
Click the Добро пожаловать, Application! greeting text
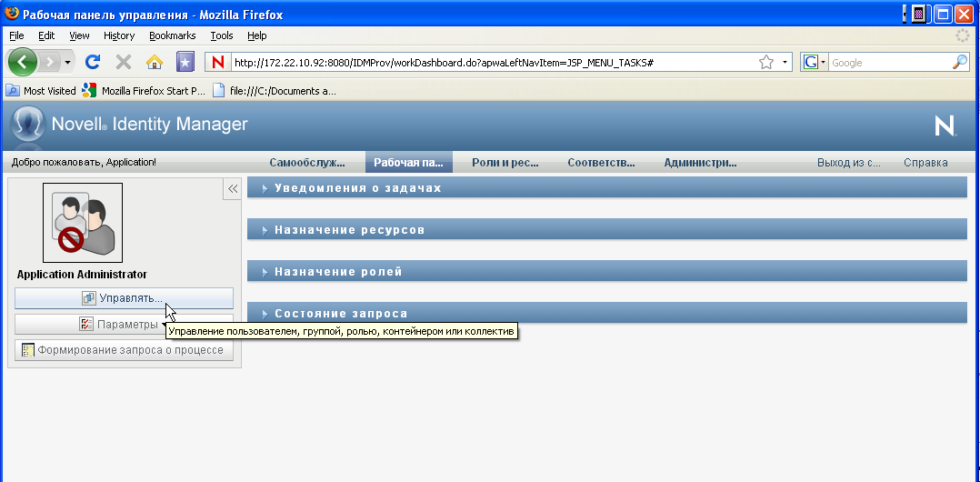pos(84,163)
